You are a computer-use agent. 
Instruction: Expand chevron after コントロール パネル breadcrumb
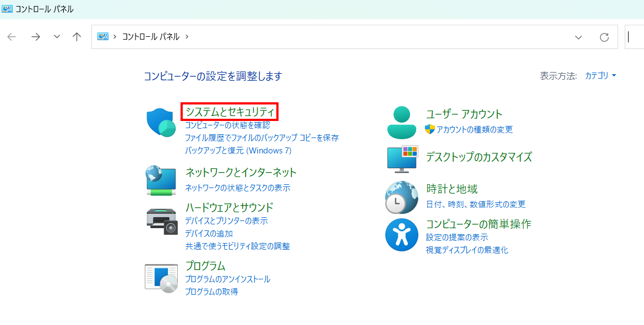click(x=187, y=36)
